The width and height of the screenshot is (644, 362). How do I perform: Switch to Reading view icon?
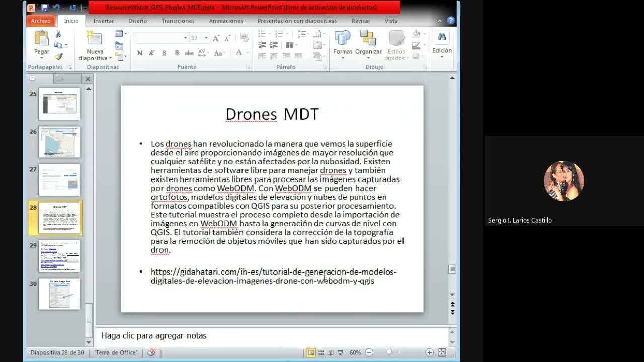(x=331, y=352)
